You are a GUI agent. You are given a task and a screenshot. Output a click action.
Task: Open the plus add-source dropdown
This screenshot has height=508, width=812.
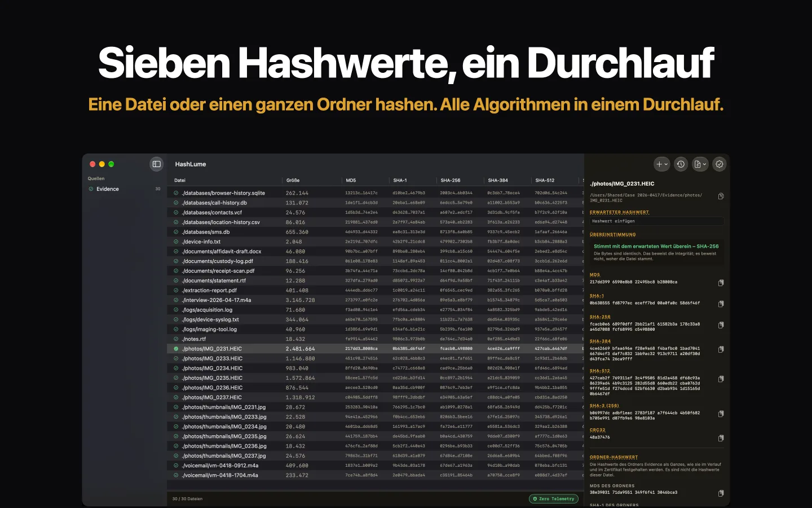click(x=661, y=164)
